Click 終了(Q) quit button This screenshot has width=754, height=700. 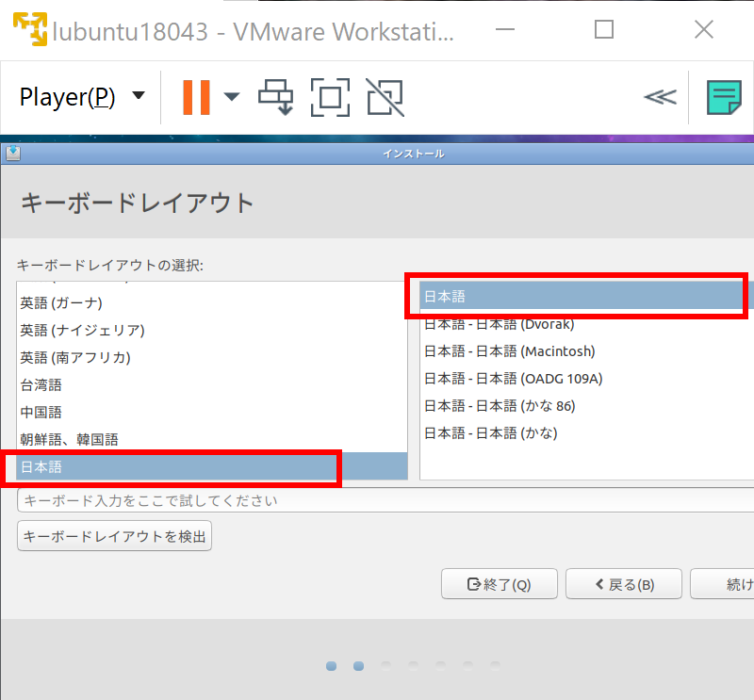[500, 584]
